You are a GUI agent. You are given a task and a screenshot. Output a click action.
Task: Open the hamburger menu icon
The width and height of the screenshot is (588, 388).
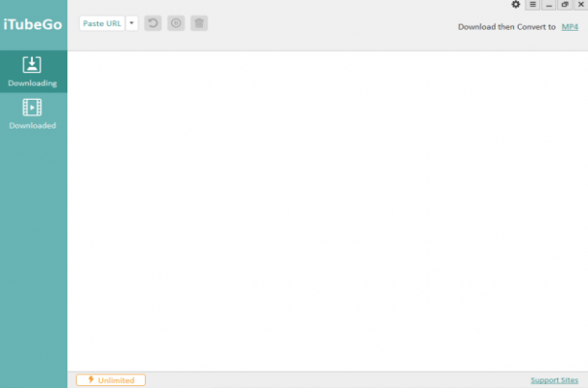pos(532,5)
